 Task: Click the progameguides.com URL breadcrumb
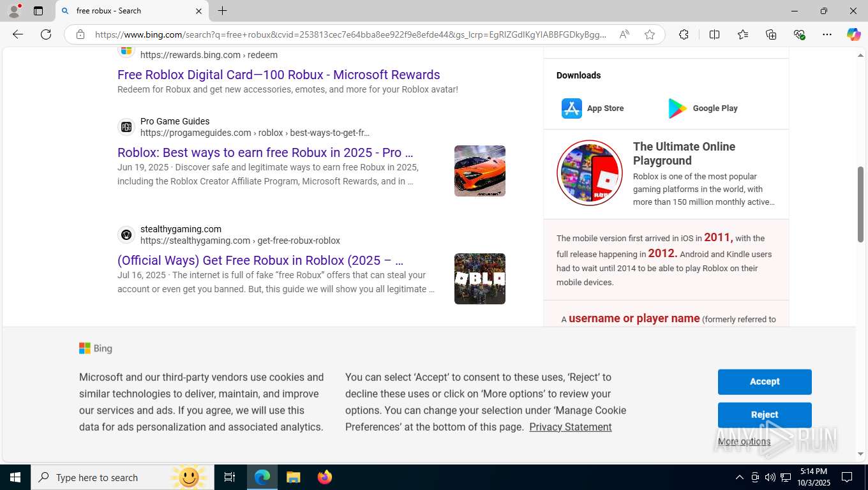(x=255, y=133)
